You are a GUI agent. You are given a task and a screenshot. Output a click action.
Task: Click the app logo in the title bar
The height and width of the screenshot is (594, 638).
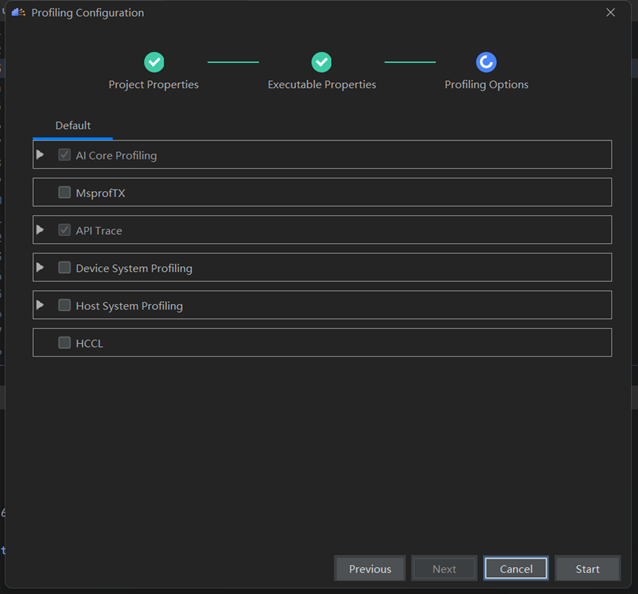coord(18,13)
